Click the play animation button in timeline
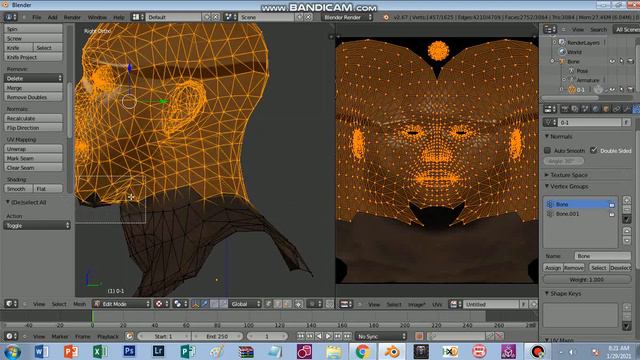Screen dimensions: 640x360 (328, 336)
